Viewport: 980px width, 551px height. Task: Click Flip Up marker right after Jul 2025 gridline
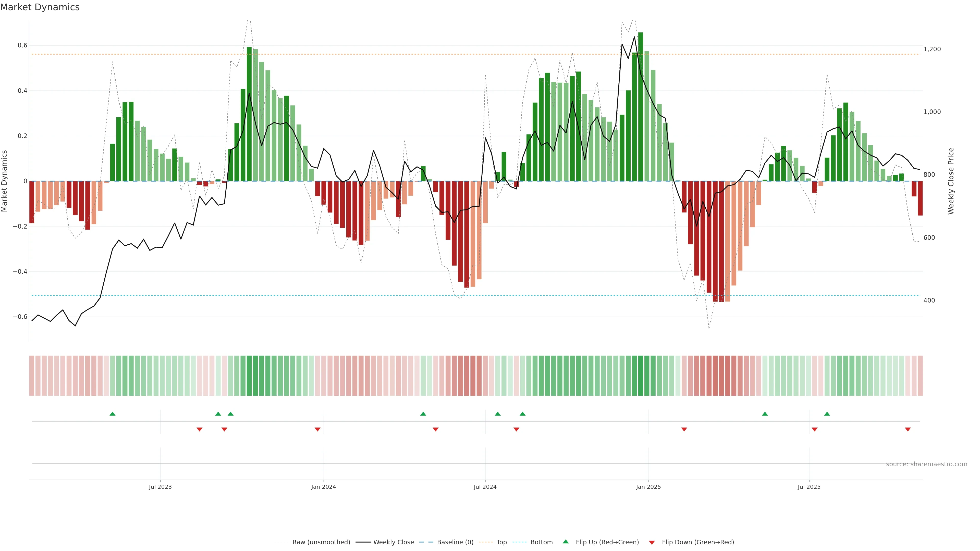[x=827, y=414]
